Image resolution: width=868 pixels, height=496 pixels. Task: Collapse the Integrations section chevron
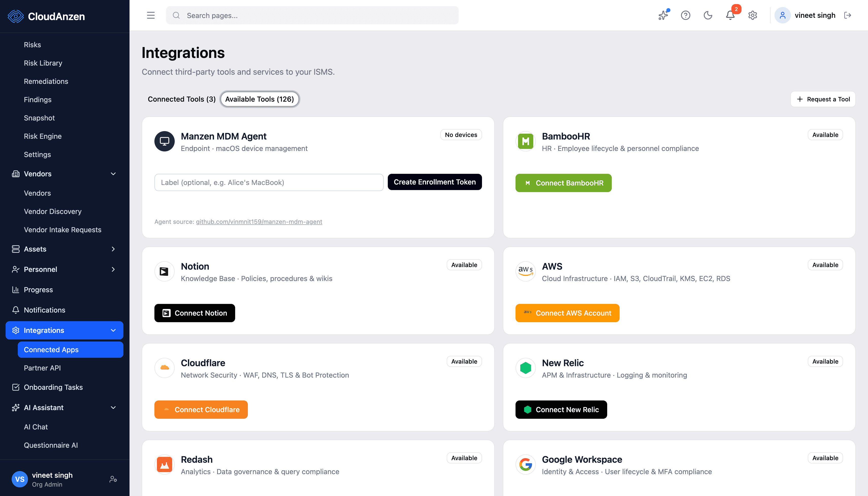(x=113, y=330)
